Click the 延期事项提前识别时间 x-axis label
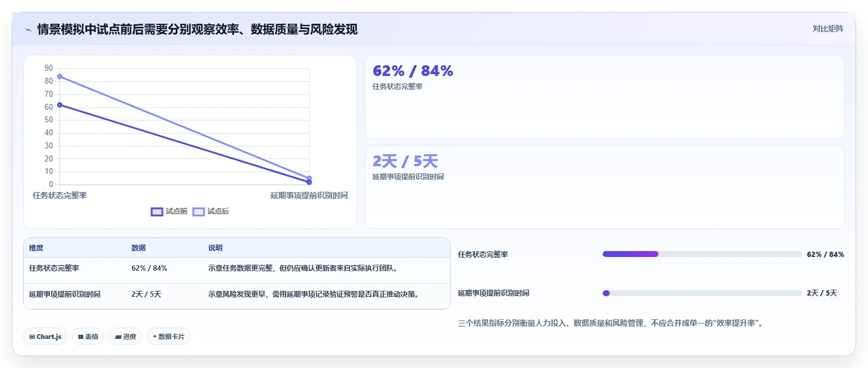 (x=309, y=195)
